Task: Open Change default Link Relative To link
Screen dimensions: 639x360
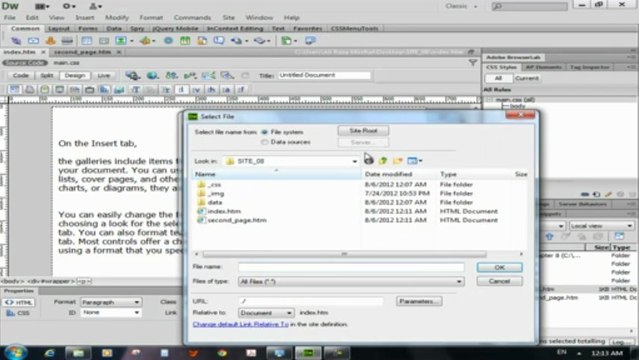Action: coord(240,325)
